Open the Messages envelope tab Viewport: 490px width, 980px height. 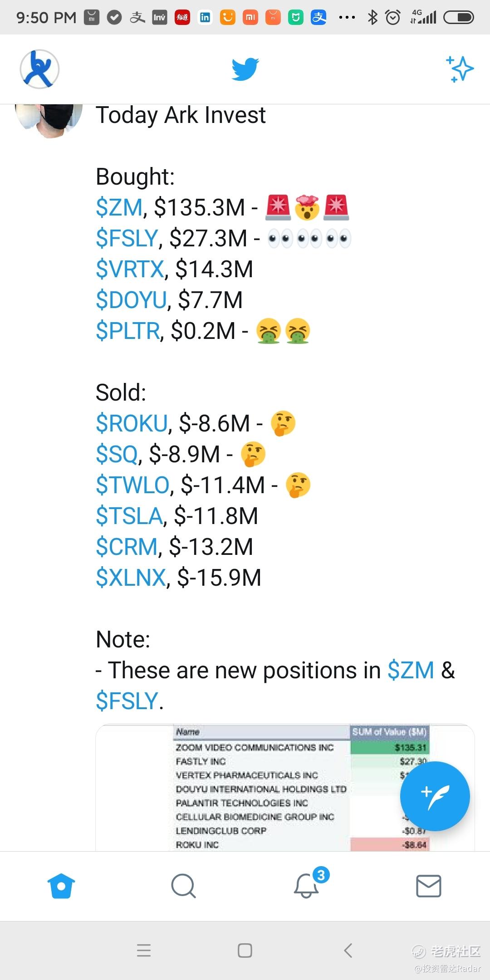pos(428,886)
